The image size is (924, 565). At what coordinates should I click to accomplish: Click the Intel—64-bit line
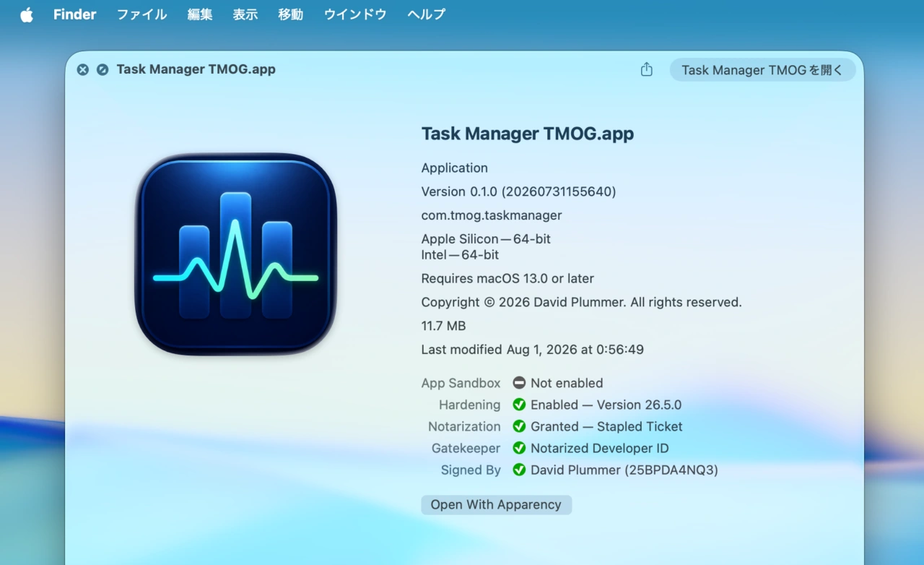(x=460, y=255)
